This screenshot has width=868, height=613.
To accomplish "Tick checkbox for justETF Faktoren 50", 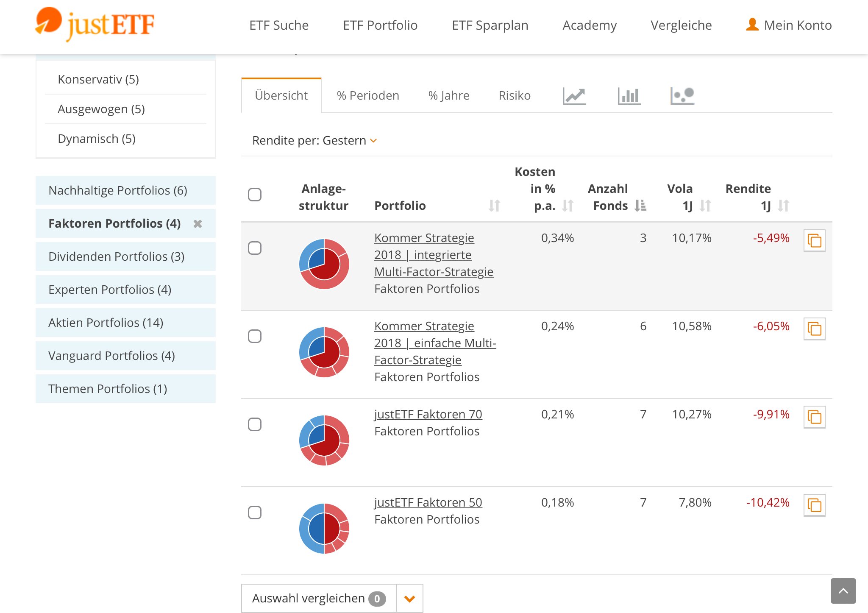I will click(255, 513).
